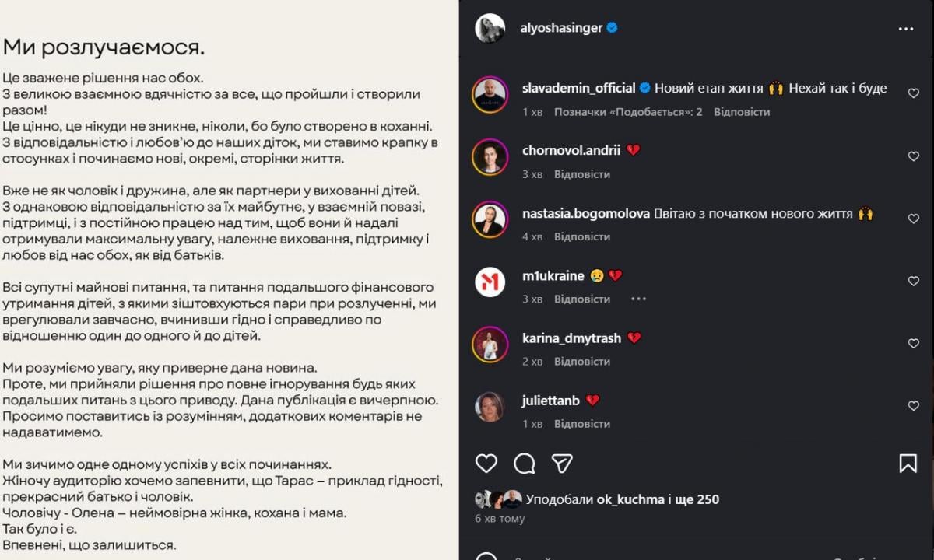Like slavademin_official's comment

click(914, 93)
